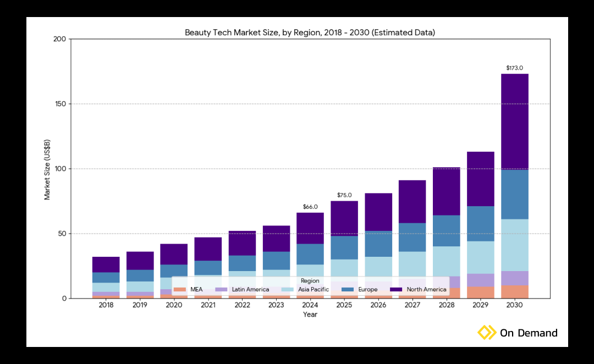Click the chart title text

click(x=310, y=32)
